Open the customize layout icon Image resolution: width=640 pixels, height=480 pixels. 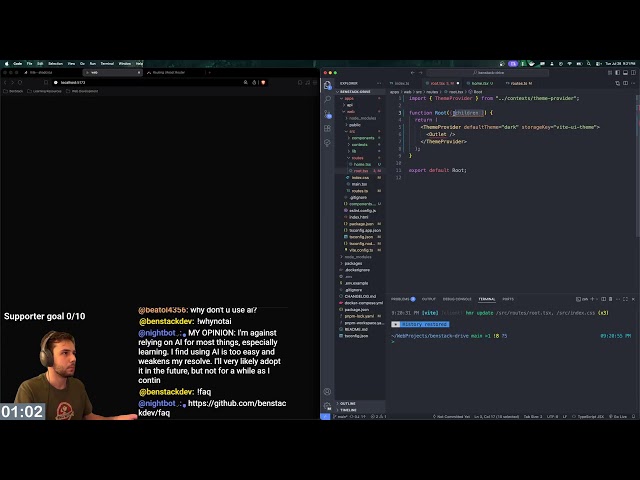click(x=610, y=73)
